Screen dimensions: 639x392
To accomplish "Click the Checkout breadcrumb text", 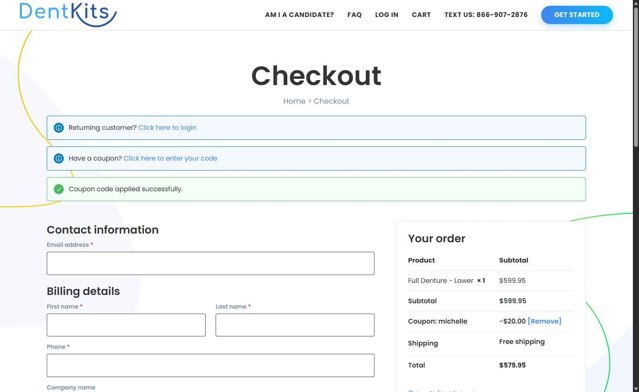I will click(331, 101).
